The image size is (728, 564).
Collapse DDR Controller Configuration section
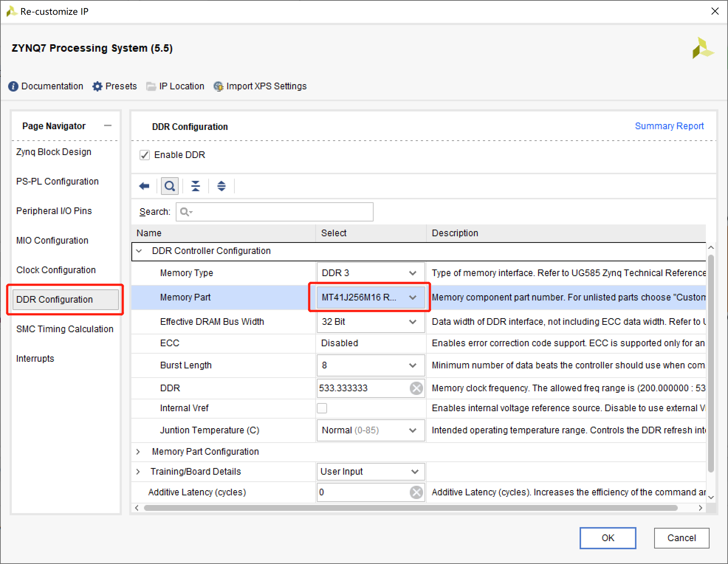tap(139, 251)
